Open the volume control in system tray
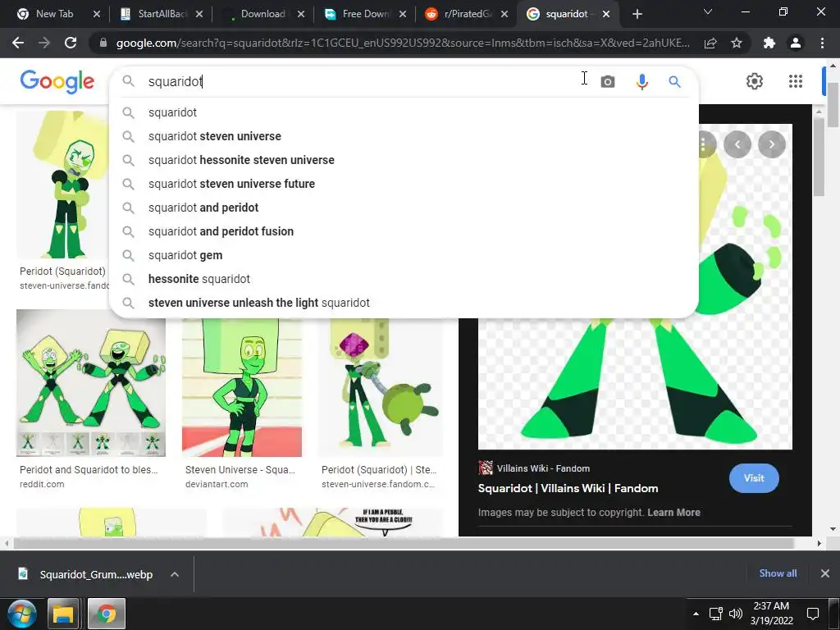 [736, 614]
